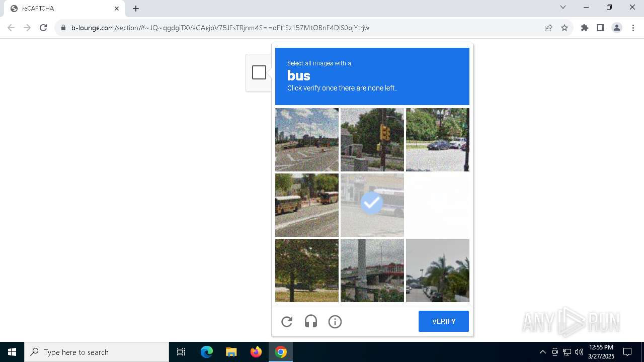Image resolution: width=644 pixels, height=362 pixels.
Task: Focus Chrome taskbar icon
Action: click(x=281, y=352)
